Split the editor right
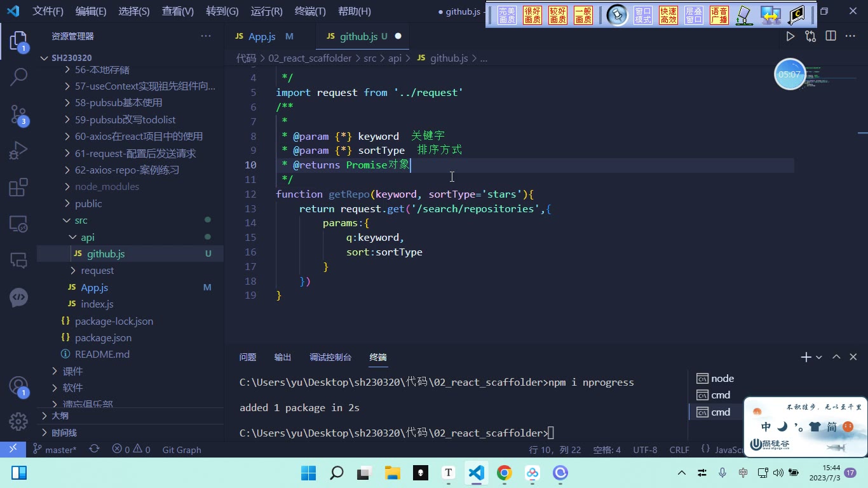Viewport: 868px width, 488px height. coord(831,36)
